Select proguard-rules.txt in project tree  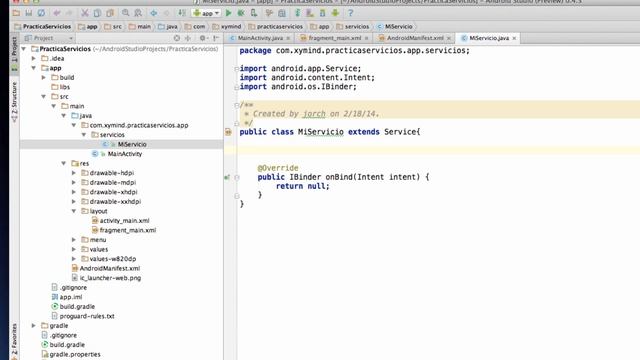pos(87,316)
